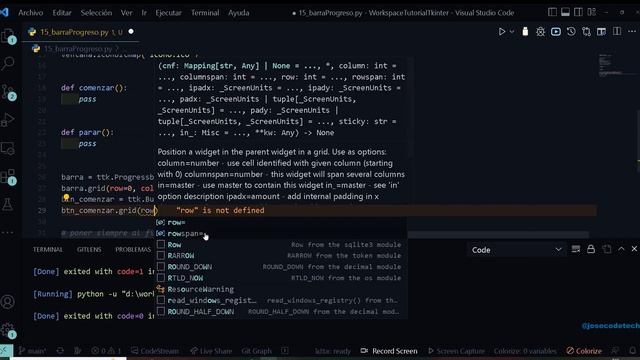This screenshot has width=640, height=360.
Task: Switch to the GITLENS panel tab
Action: tap(89, 249)
